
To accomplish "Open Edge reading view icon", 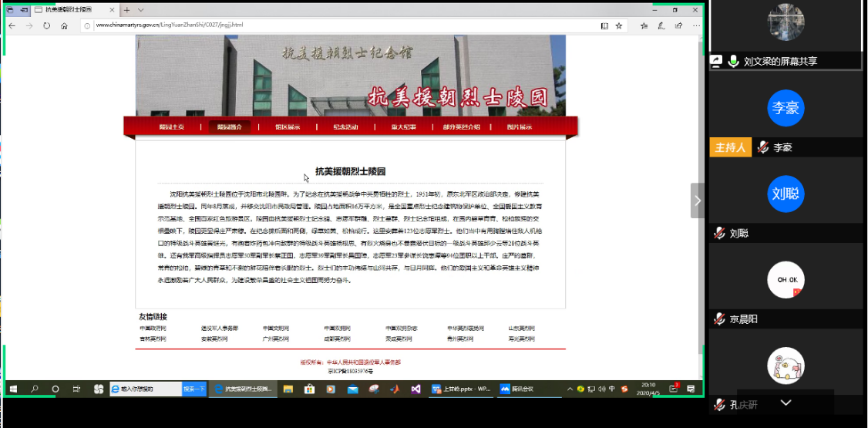I will point(604,25).
